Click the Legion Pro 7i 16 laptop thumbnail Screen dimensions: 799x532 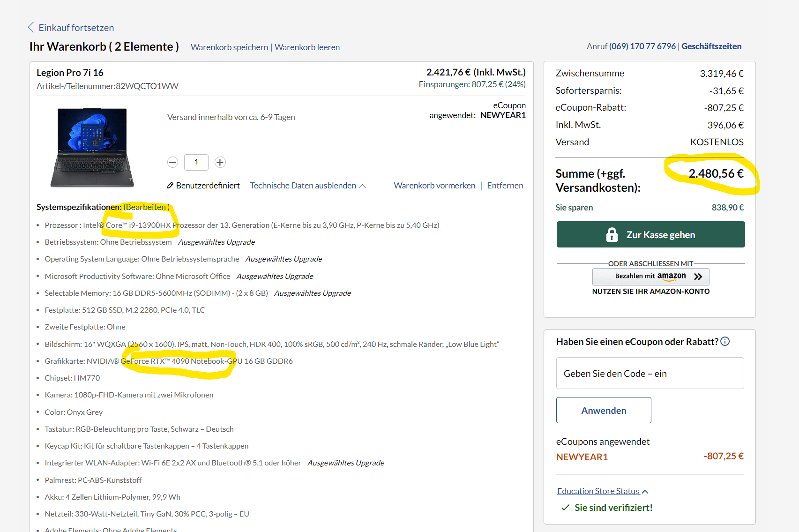[x=92, y=147]
